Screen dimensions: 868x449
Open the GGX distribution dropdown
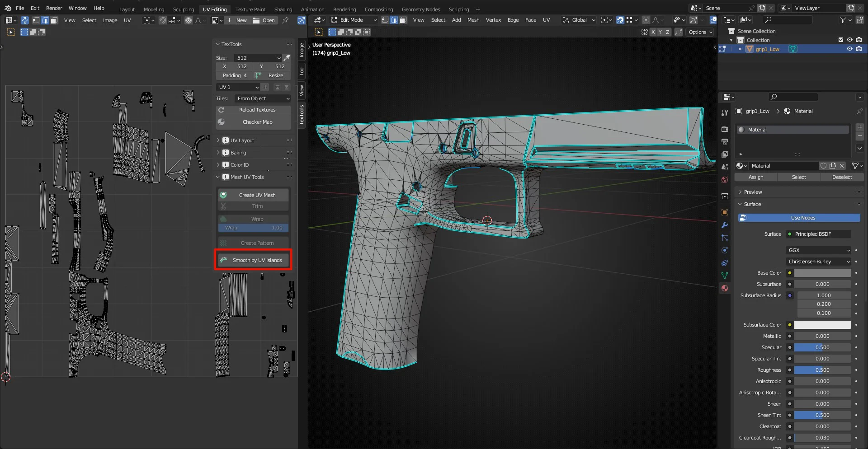pyautogui.click(x=819, y=250)
